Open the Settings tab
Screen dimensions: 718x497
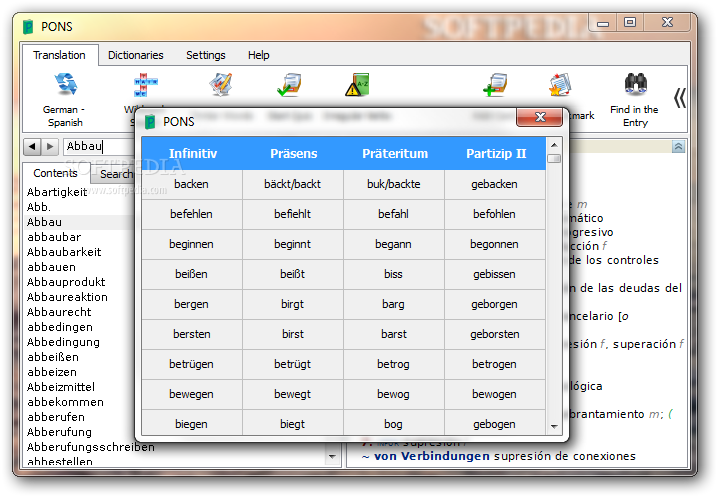point(206,55)
